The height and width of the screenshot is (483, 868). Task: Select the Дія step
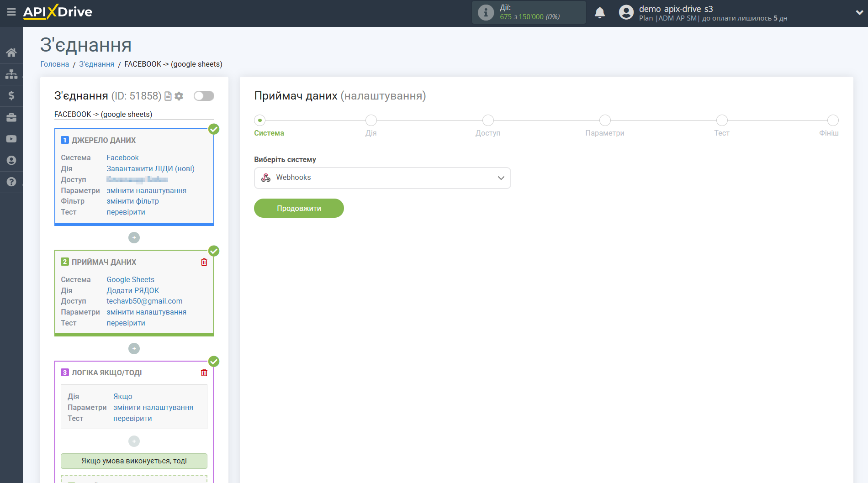tap(371, 121)
